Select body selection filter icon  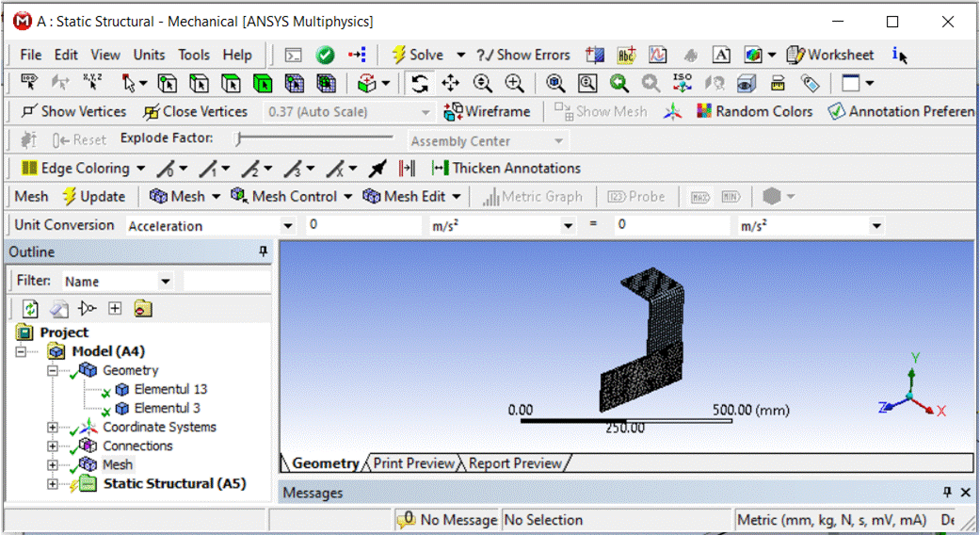point(263,83)
